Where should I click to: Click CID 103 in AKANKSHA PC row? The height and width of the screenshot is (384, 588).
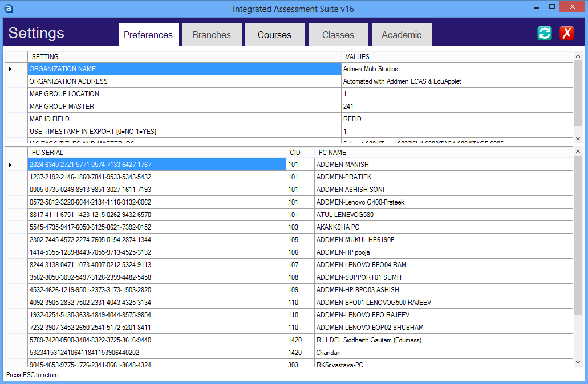pyautogui.click(x=301, y=227)
